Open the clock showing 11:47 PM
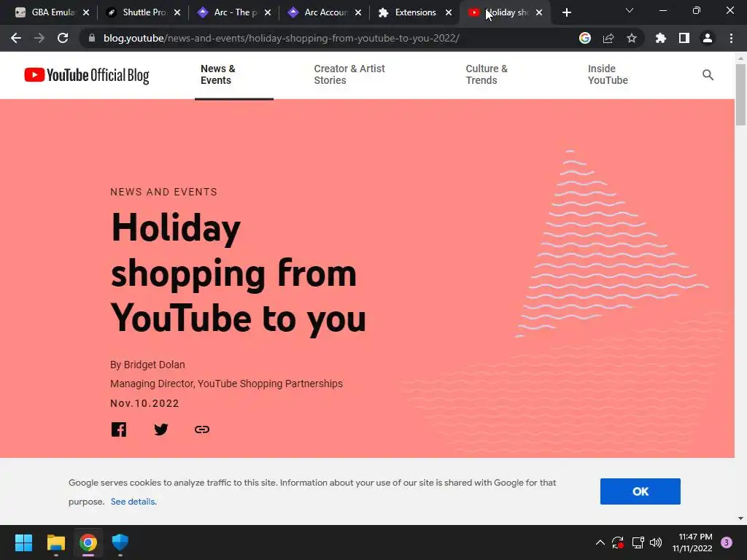Image resolution: width=747 pixels, height=560 pixels. pyautogui.click(x=692, y=542)
